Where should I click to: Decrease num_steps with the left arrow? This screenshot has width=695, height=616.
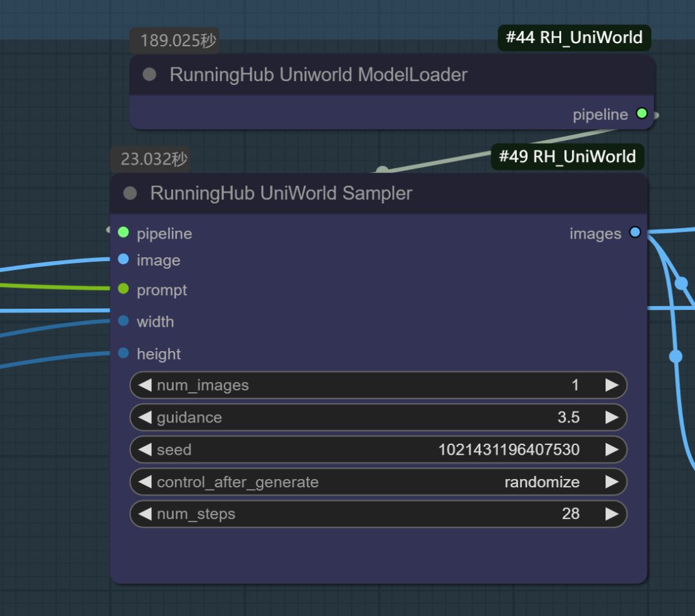[145, 514]
